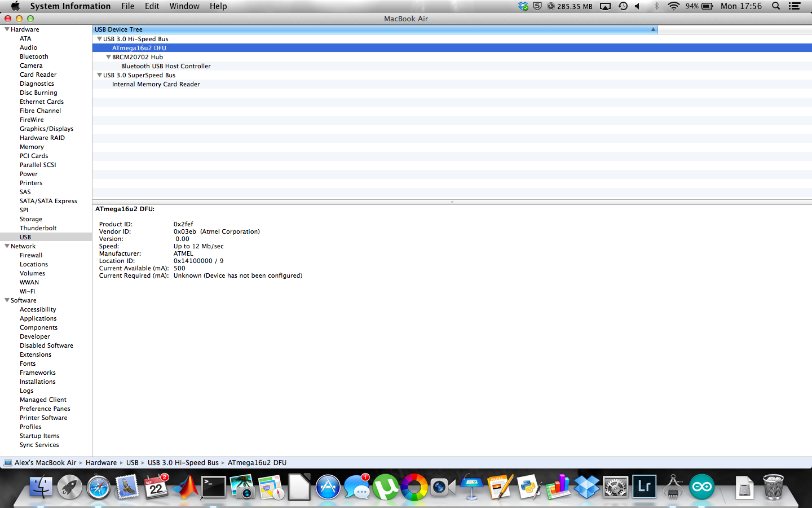Select Firewall under Network
Viewport: 812px width, 508px height.
click(x=31, y=255)
